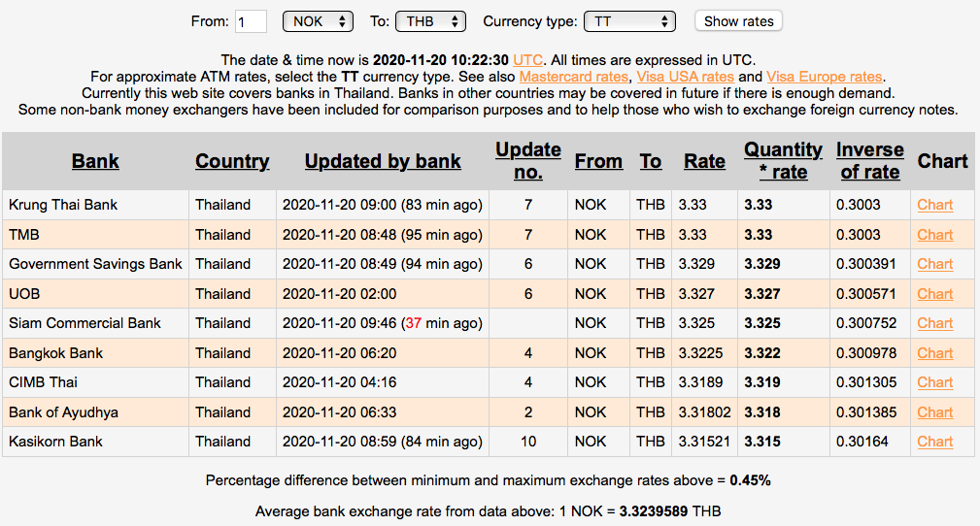The height and width of the screenshot is (526, 980).
Task: Sort by Inverse of rate header
Action: (870, 161)
